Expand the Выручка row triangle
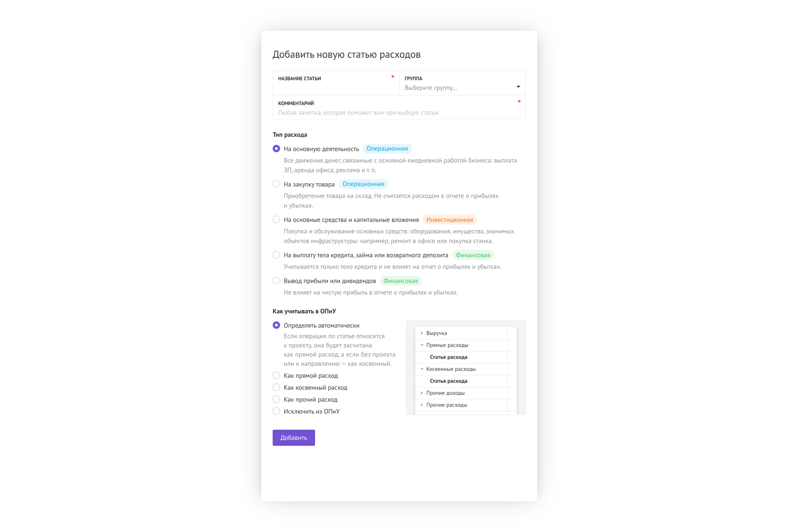This screenshot has width=798, height=532. tap(421, 333)
